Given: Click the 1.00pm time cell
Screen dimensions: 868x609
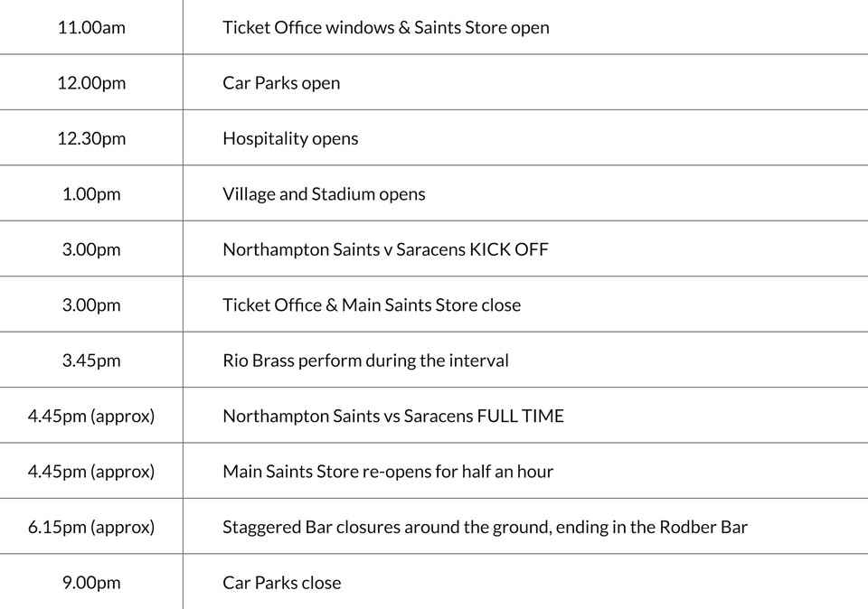Looking at the screenshot, I should coord(91,194).
